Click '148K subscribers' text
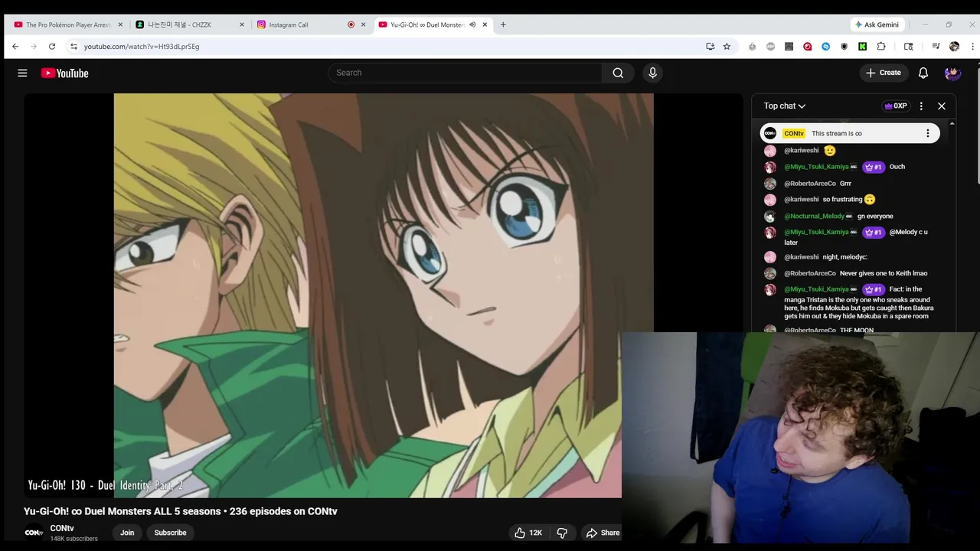 click(74, 539)
